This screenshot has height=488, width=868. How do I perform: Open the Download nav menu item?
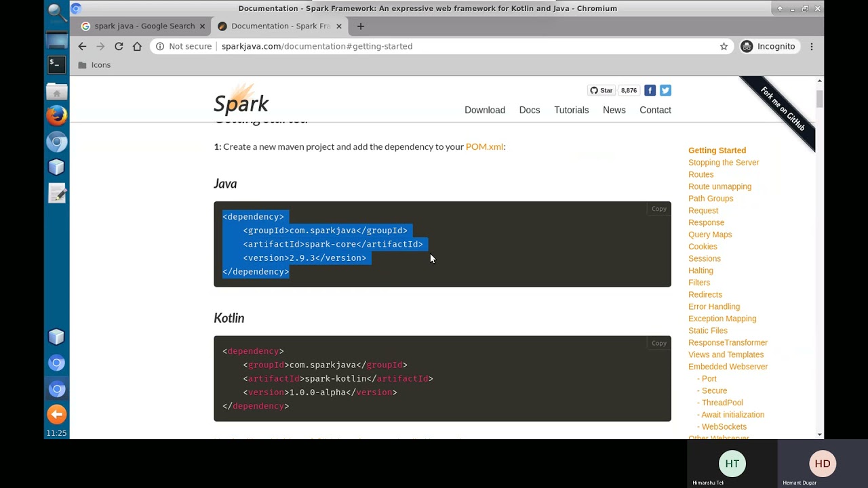(x=485, y=110)
